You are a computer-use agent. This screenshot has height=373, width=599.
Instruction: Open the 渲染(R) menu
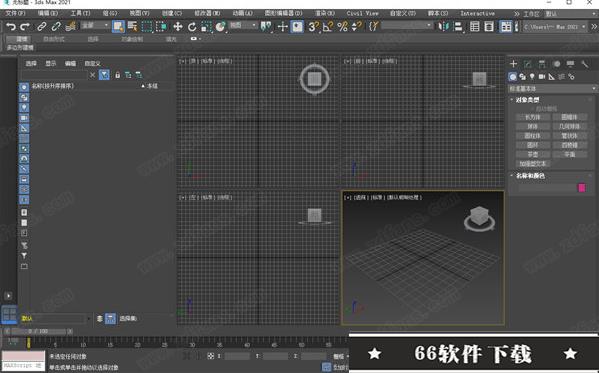tap(325, 13)
